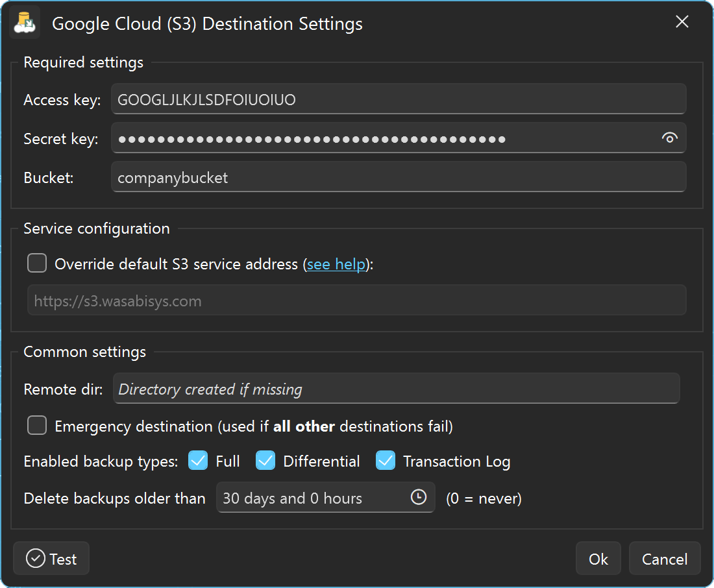Close the Destination Settings dialog
714x588 pixels.
pos(682,22)
